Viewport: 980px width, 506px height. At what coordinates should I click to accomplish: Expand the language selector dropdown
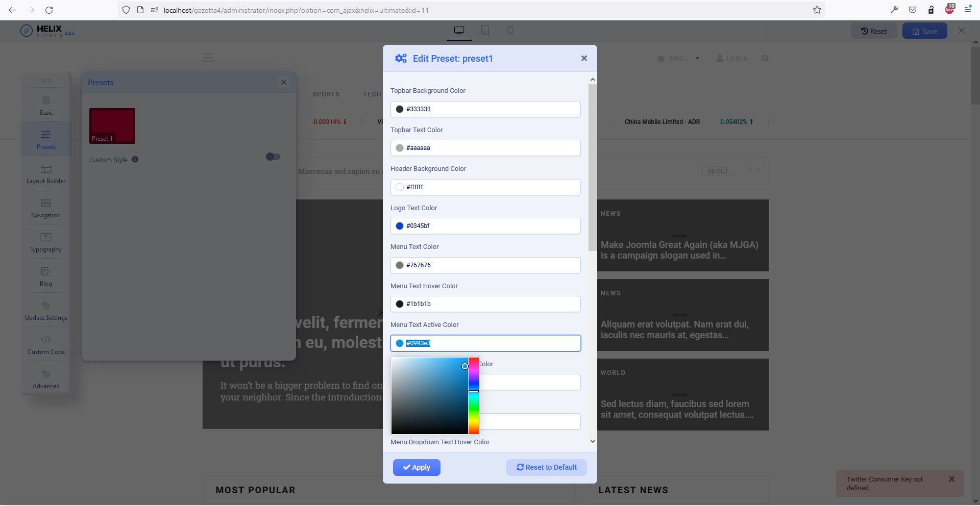679,59
